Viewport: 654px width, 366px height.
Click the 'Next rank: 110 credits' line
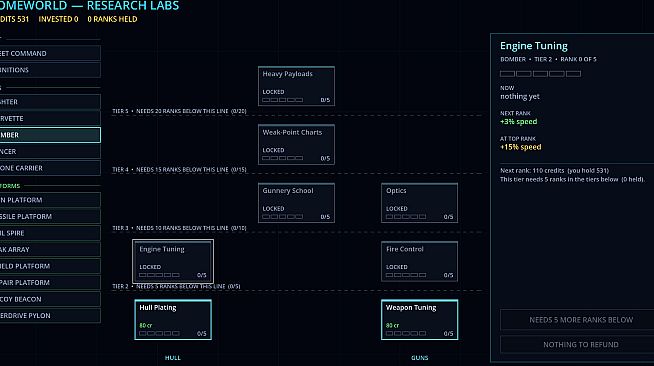coord(554,170)
